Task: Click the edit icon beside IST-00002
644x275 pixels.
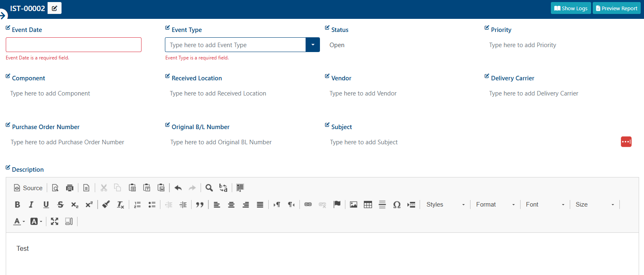Action: [55, 8]
